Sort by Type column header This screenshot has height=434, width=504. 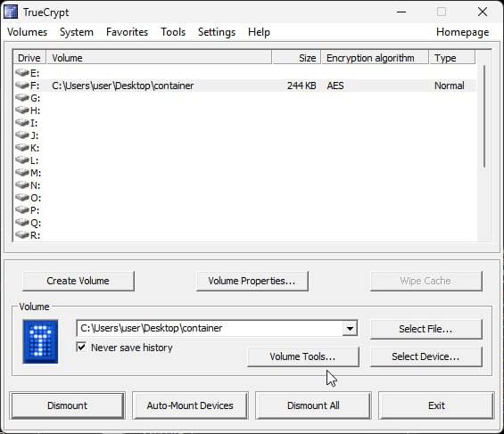tap(452, 58)
